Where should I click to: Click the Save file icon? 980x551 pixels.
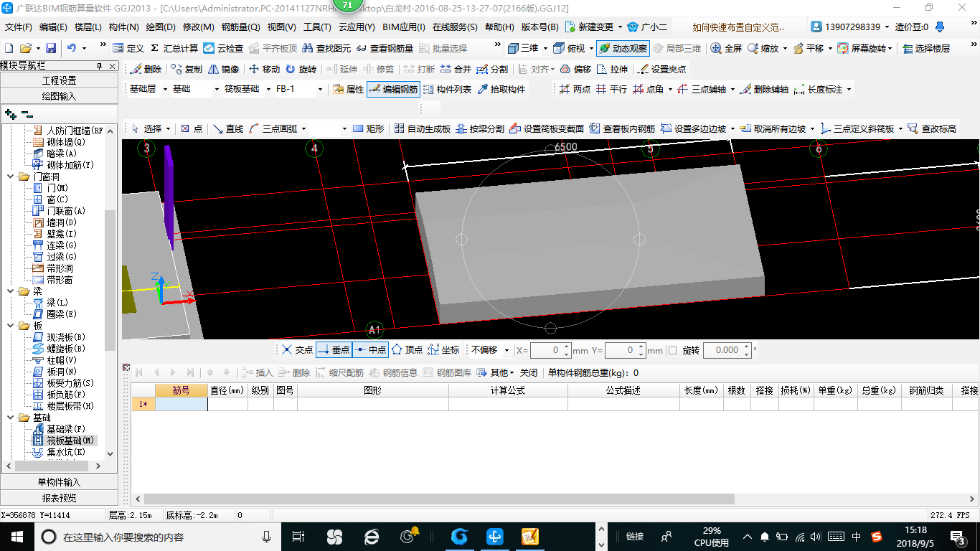click(51, 48)
